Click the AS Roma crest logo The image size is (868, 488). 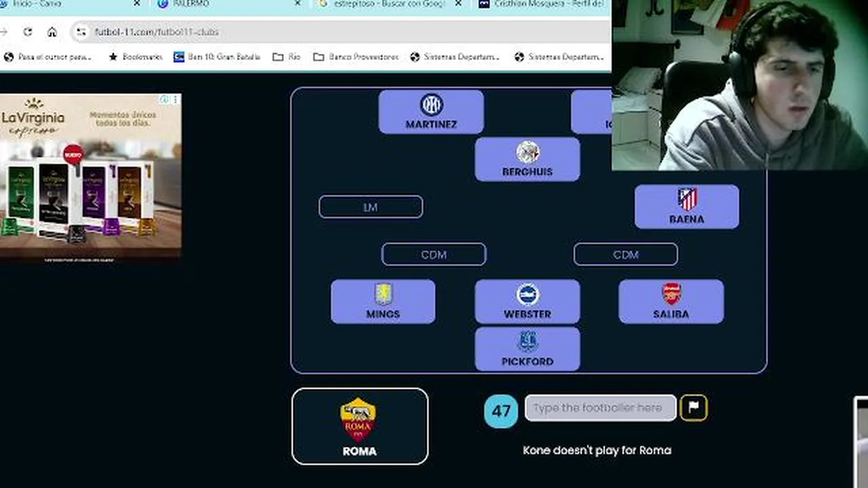pyautogui.click(x=358, y=420)
